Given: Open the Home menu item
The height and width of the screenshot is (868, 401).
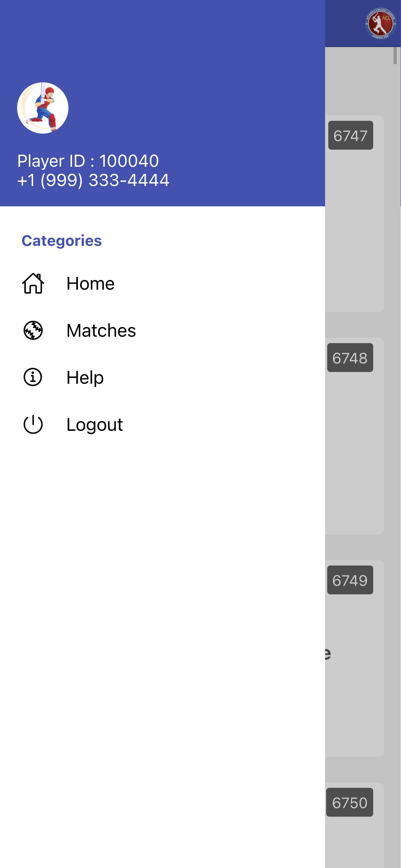Looking at the screenshot, I should [91, 284].
